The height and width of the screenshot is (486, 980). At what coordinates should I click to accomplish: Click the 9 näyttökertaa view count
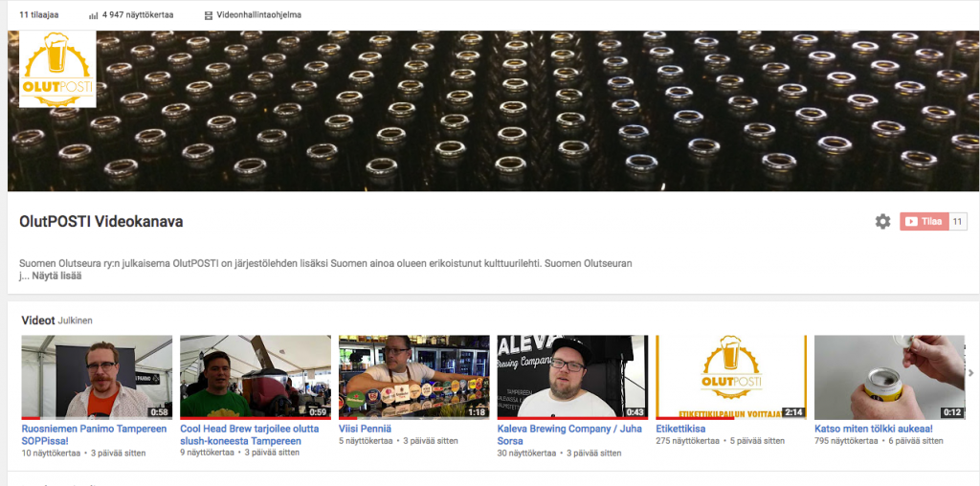point(207,453)
